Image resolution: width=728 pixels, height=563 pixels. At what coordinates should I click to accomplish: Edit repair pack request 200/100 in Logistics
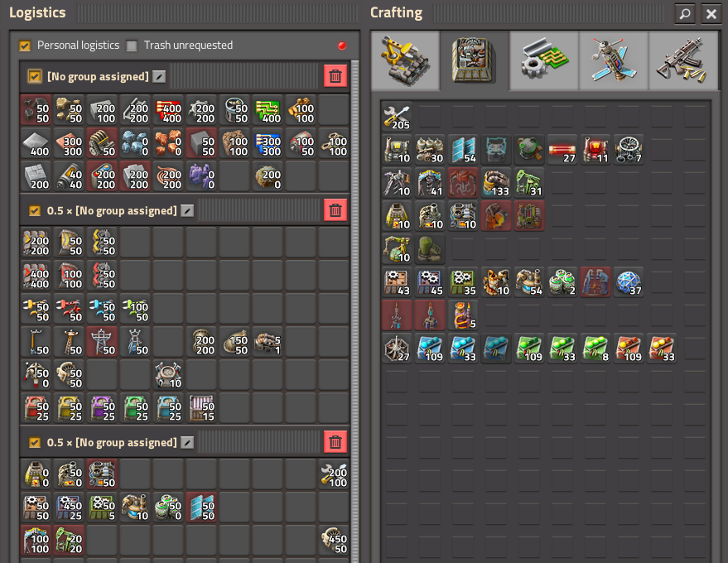click(x=335, y=474)
